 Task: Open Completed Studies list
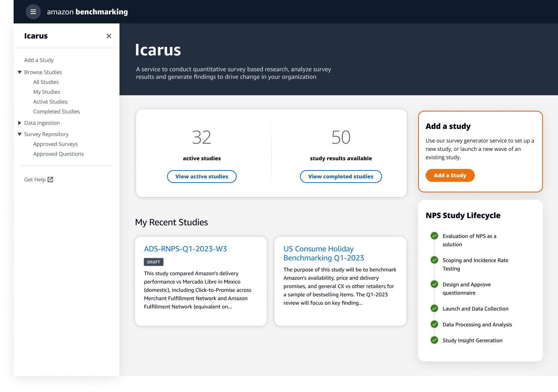[57, 112]
